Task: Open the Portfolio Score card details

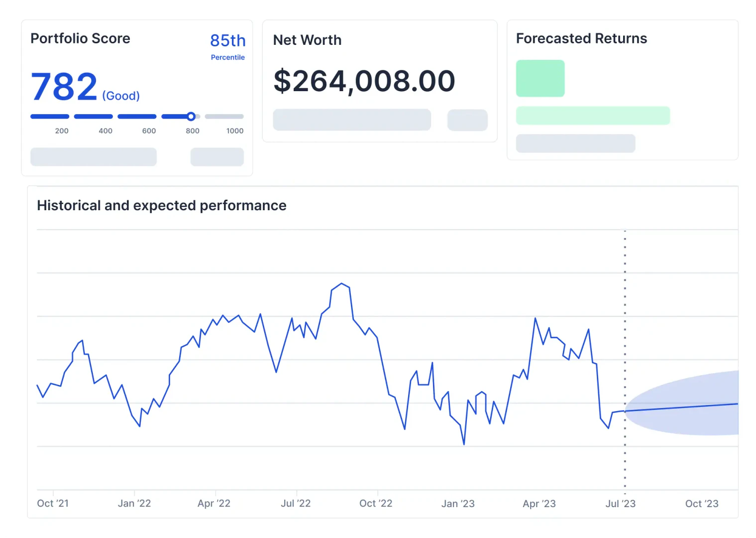Action: pos(80,38)
